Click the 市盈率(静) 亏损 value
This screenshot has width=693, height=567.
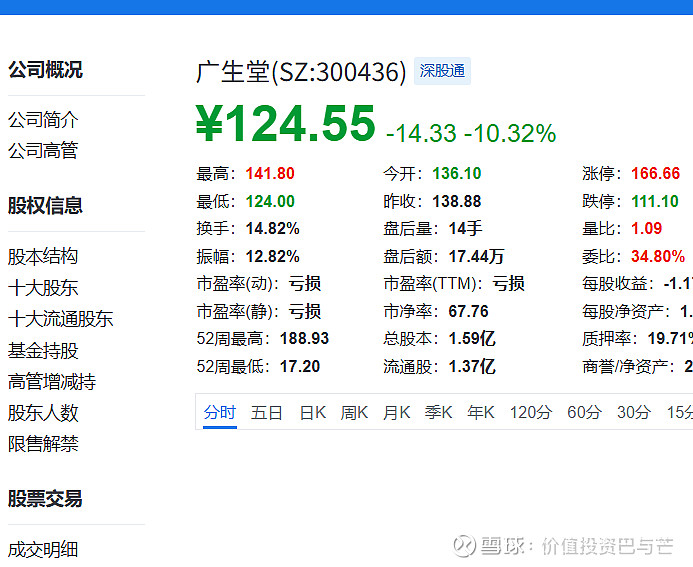tap(305, 312)
